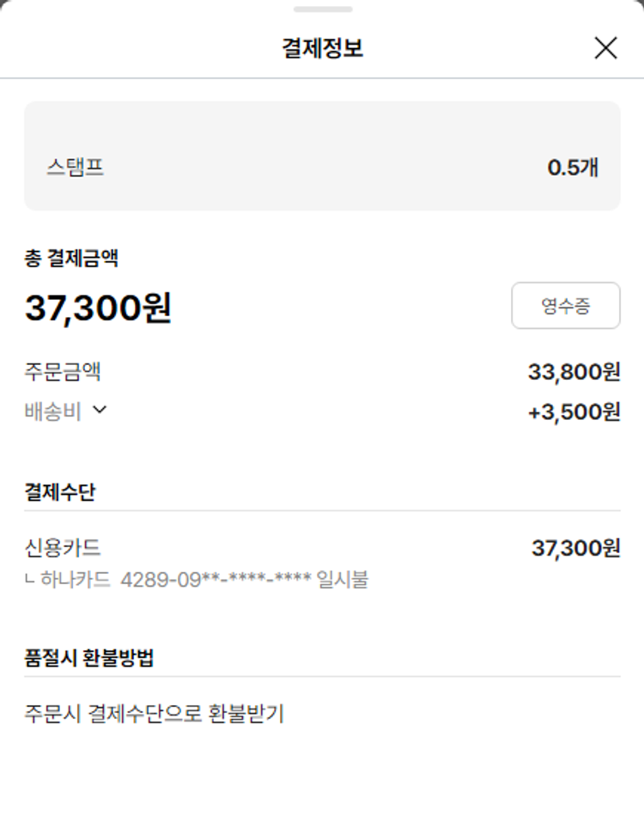The width and height of the screenshot is (644, 816).
Task: Click the drag handle atop the sheet
Action: coord(322,9)
